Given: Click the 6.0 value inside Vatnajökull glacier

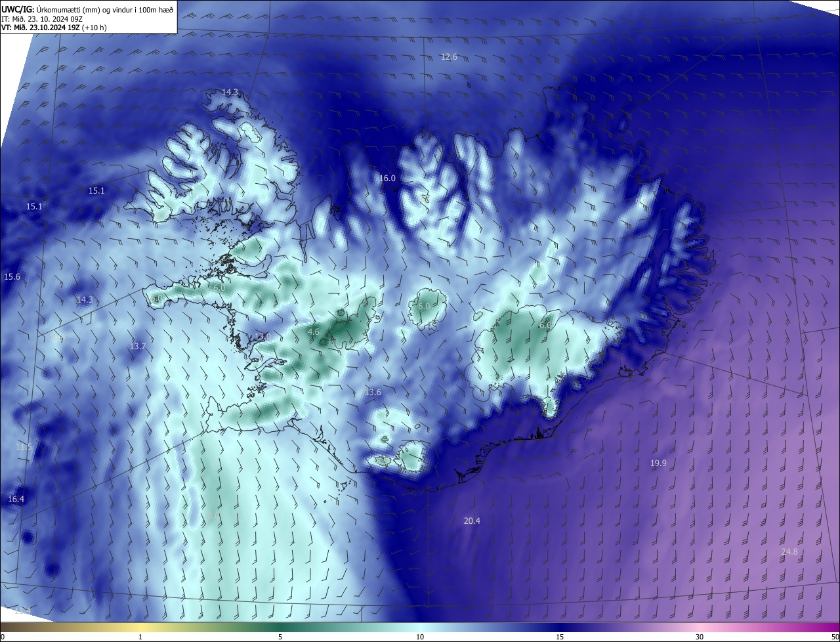Looking at the screenshot, I should point(545,326).
